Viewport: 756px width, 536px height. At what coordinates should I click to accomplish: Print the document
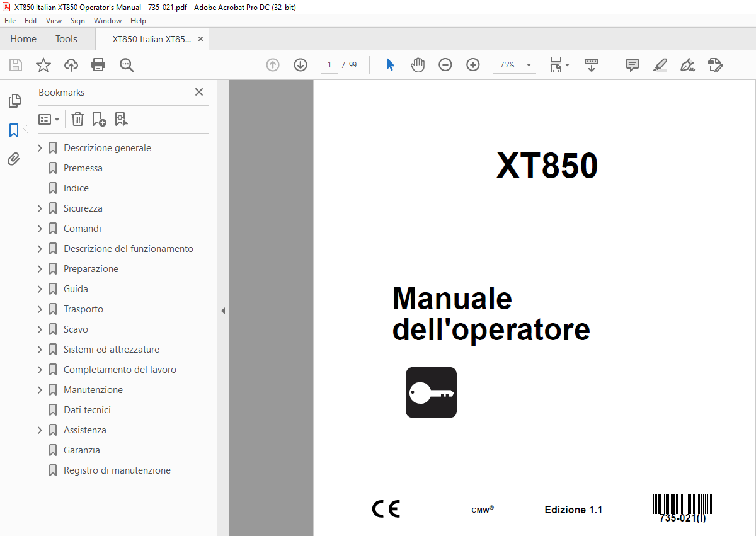(98, 65)
